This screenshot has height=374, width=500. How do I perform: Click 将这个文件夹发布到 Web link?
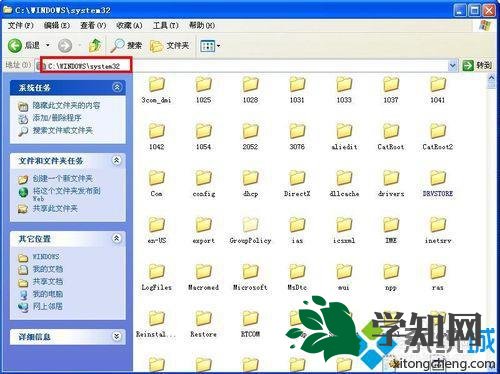(x=66, y=194)
